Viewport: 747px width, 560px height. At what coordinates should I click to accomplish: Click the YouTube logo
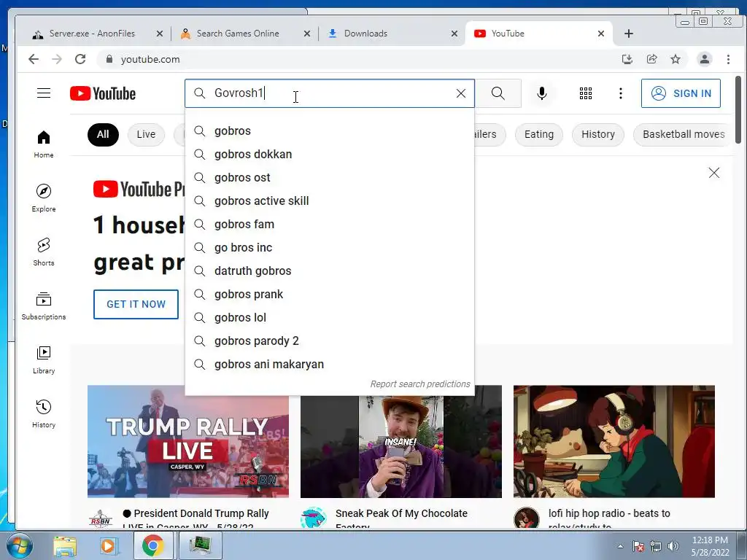(x=103, y=93)
